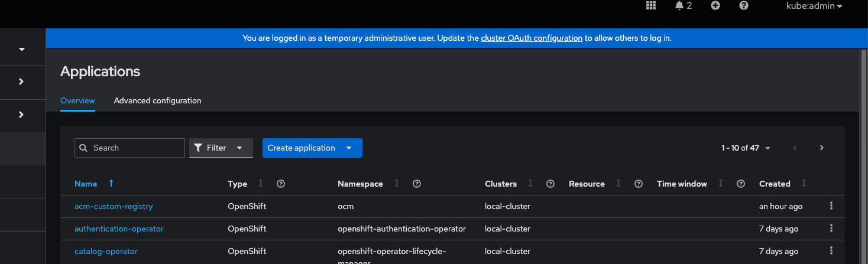Click the plus import icon in header
The width and height of the screenshot is (868, 264).
coord(715,6)
